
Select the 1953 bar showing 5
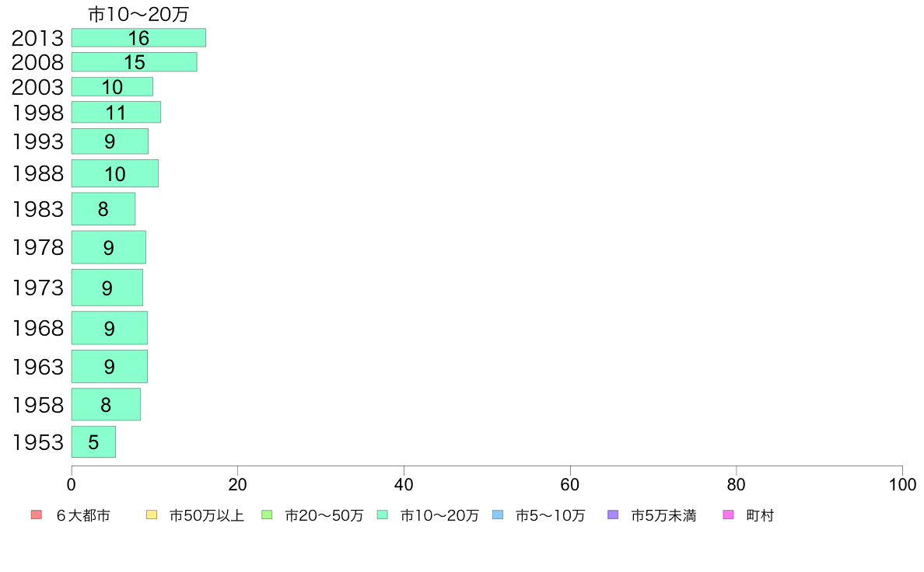click(x=93, y=441)
